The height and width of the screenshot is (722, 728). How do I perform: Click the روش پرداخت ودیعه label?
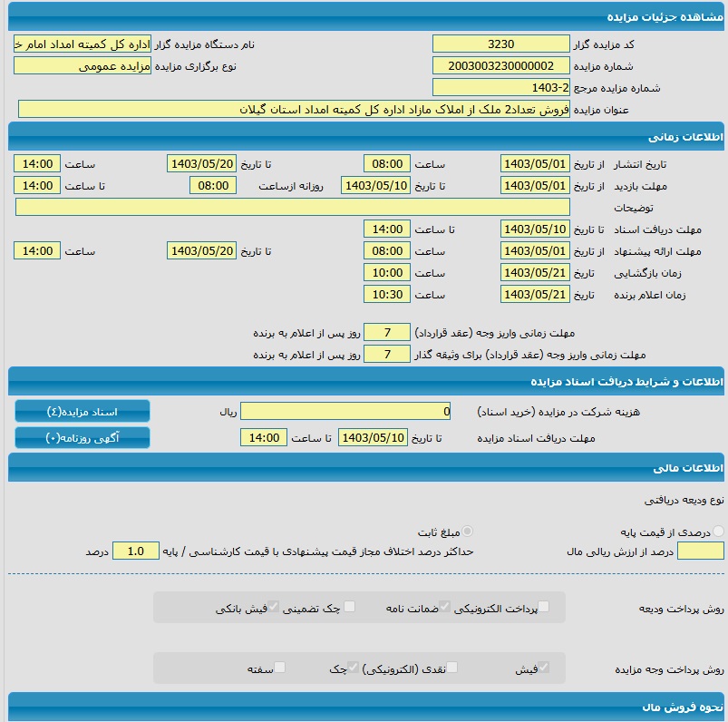(x=682, y=609)
